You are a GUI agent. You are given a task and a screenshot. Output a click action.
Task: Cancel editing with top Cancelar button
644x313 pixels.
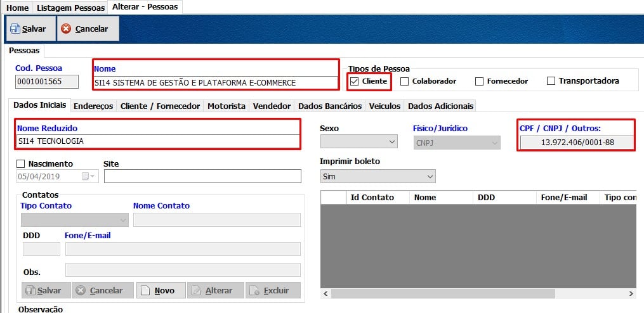point(88,29)
